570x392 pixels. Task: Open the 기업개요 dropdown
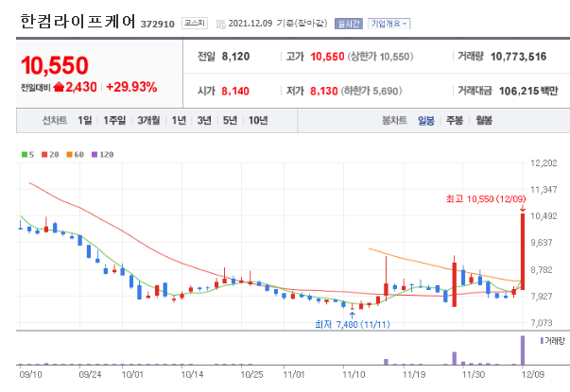389,24
